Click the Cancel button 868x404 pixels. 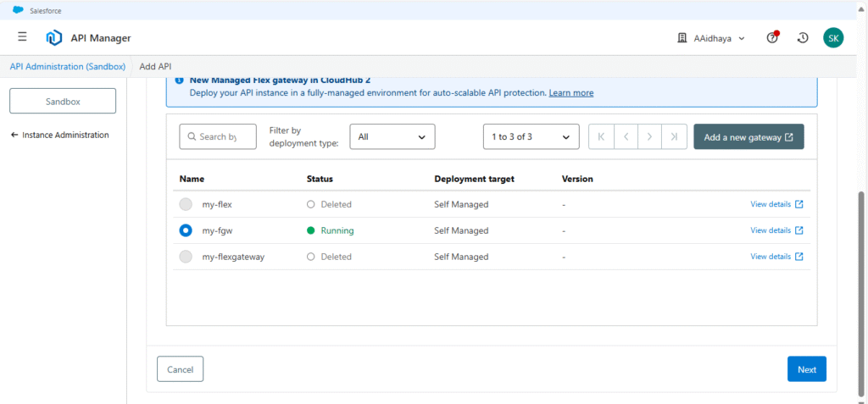(x=180, y=369)
